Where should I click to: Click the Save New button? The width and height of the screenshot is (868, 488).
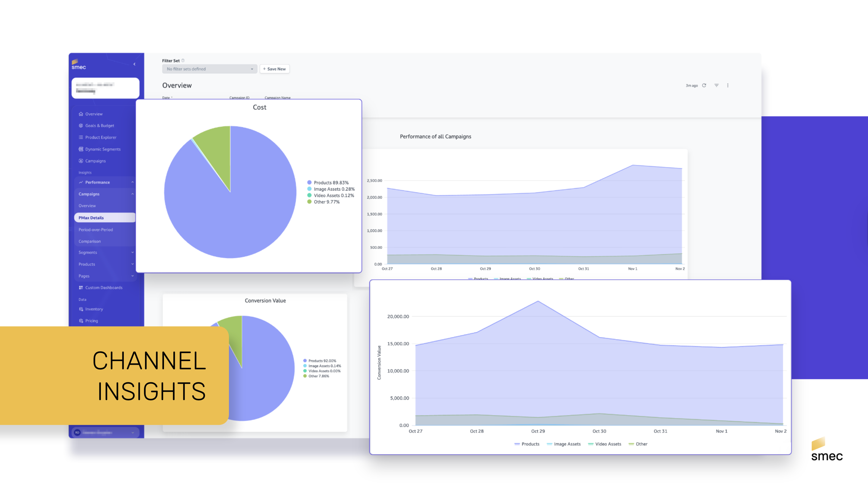[x=274, y=69]
